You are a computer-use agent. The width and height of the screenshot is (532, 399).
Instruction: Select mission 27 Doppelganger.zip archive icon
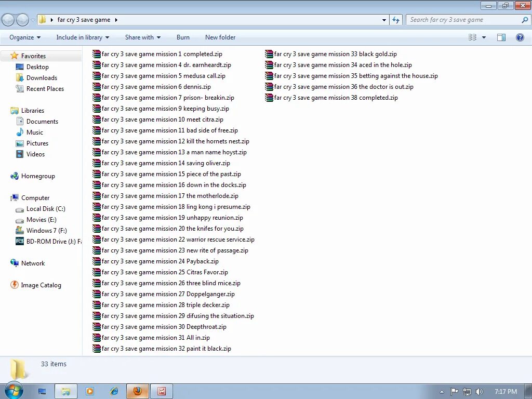pyautogui.click(x=96, y=294)
